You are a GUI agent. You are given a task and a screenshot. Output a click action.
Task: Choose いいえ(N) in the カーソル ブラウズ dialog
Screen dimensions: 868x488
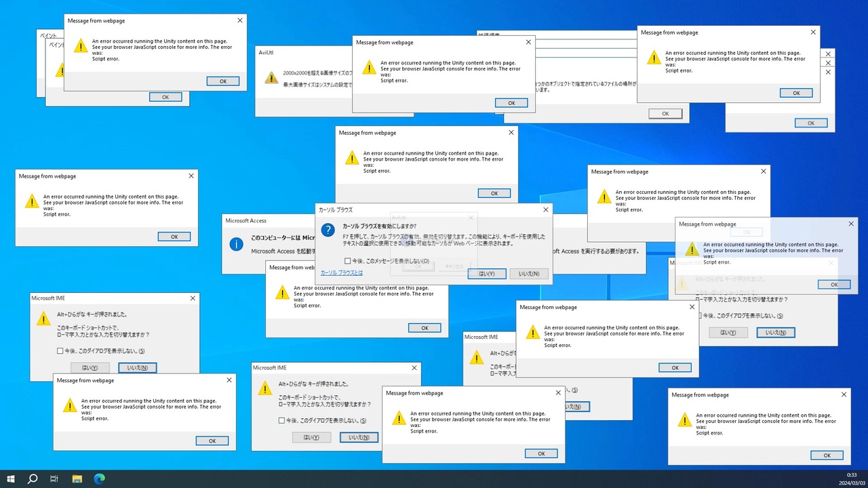529,274
